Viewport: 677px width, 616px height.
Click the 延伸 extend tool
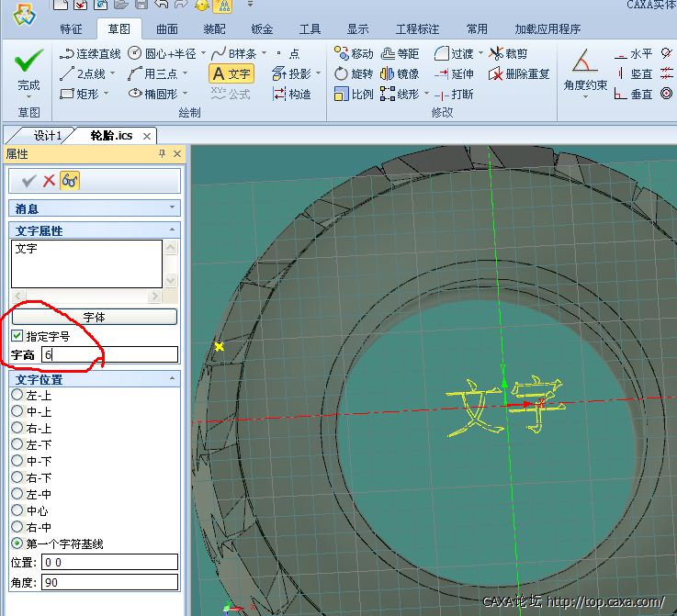[x=454, y=73]
